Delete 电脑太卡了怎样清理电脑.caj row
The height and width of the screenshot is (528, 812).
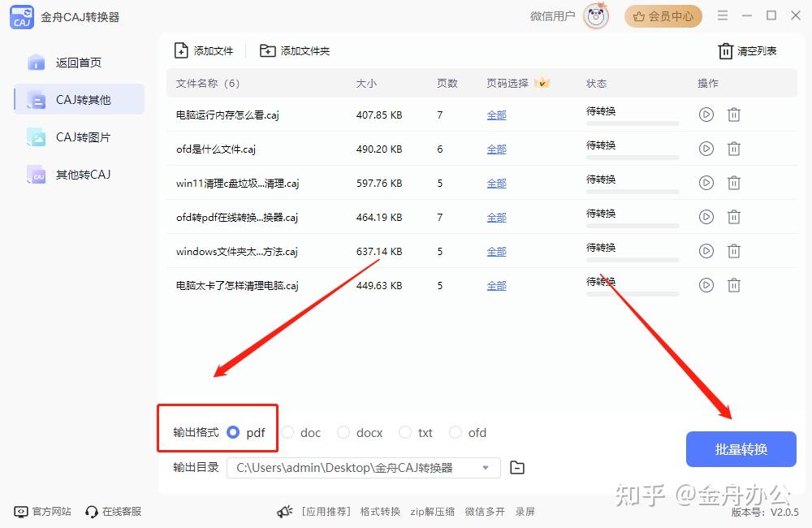(x=734, y=285)
